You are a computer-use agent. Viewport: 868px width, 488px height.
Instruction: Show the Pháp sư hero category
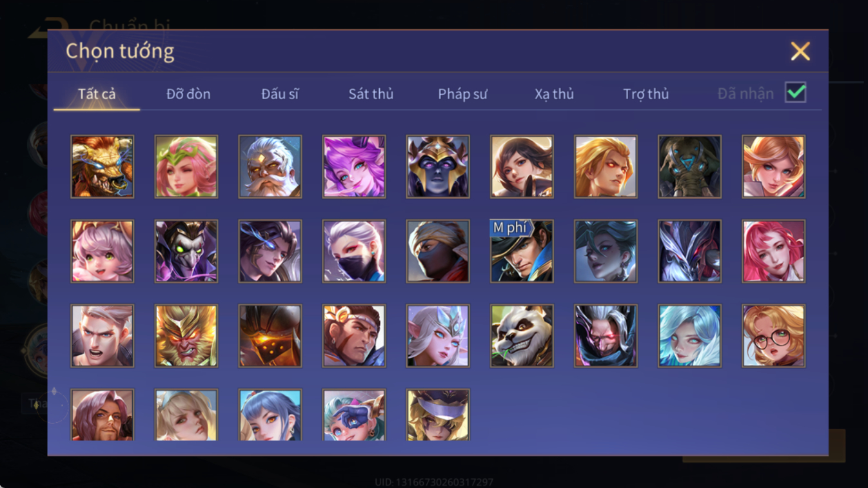462,94
